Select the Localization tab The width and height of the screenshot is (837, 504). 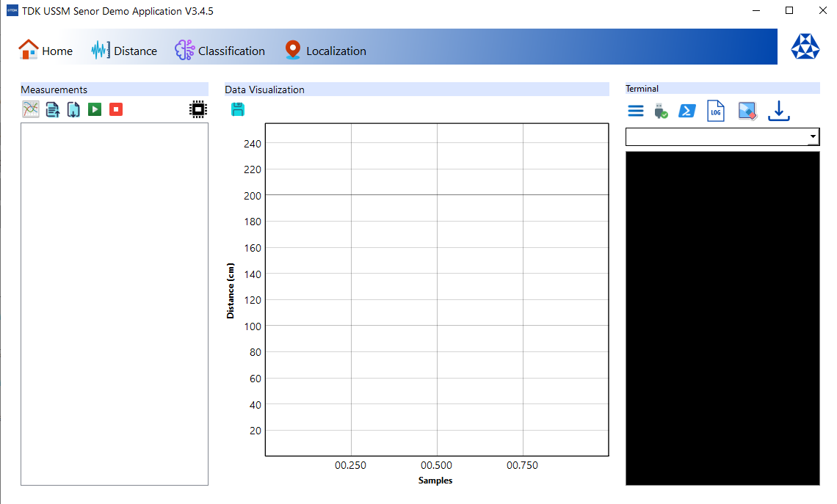tap(325, 51)
